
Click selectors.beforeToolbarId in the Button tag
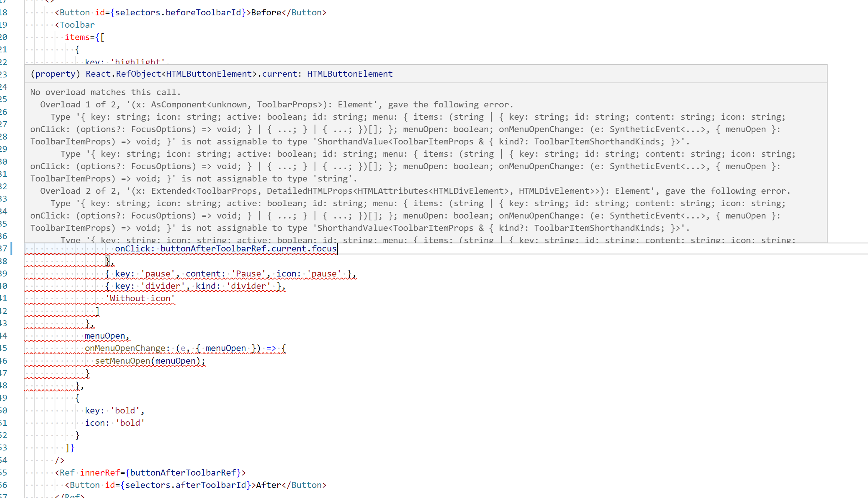click(178, 12)
